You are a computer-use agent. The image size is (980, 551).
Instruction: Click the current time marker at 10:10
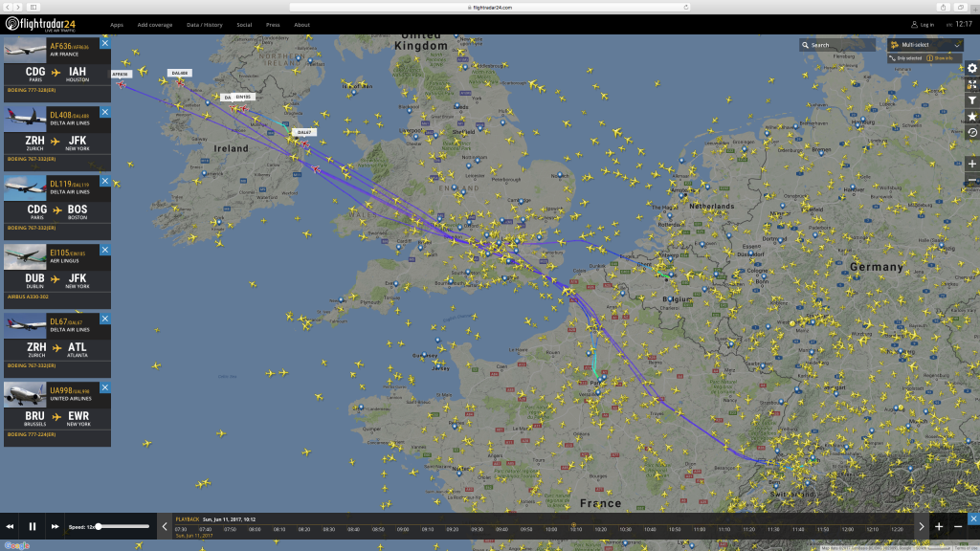tap(574, 527)
